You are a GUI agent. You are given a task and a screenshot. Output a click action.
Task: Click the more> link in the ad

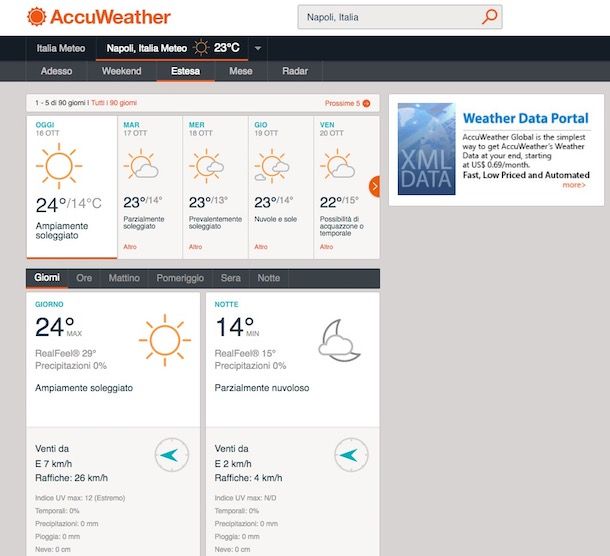574,185
